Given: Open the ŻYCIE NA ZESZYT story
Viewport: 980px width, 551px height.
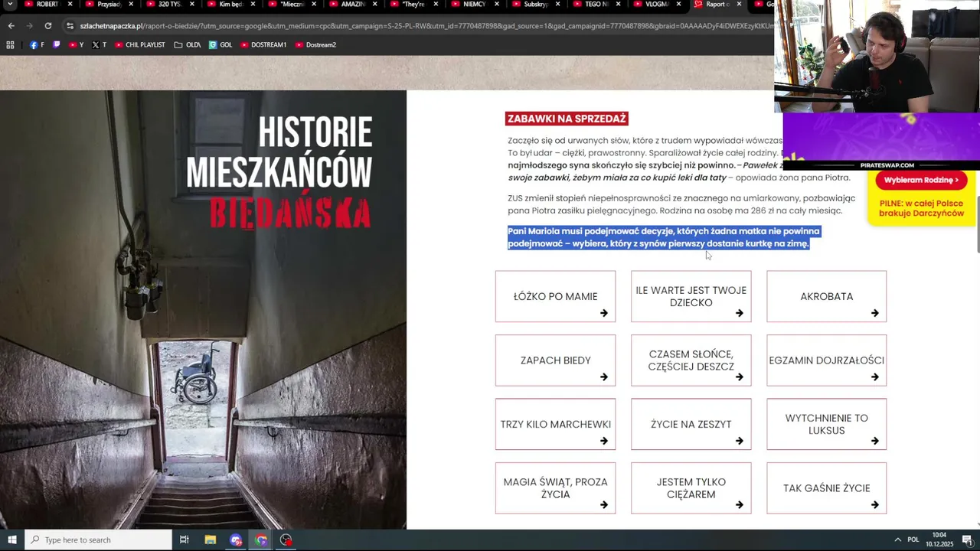Looking at the screenshot, I should point(691,424).
